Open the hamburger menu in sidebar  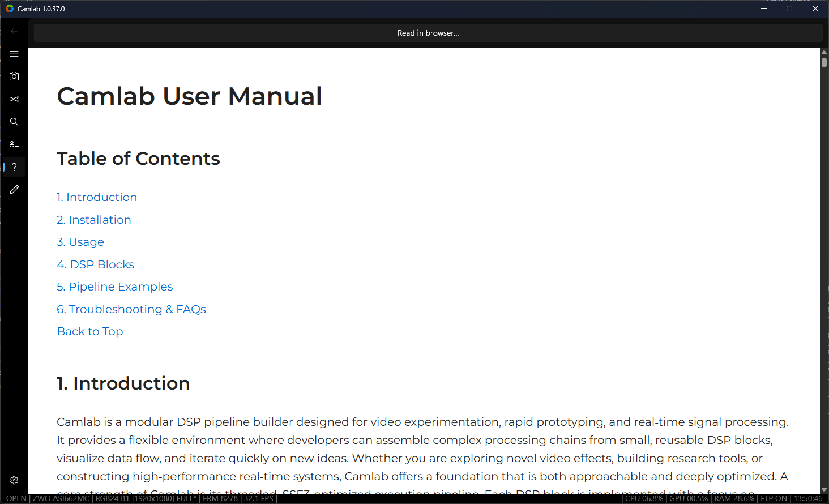point(14,54)
